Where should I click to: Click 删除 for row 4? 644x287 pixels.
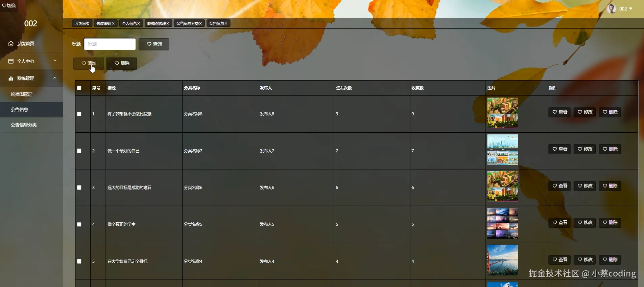[610, 223]
